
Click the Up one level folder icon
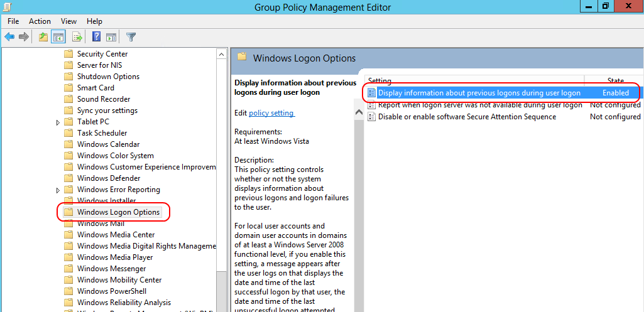(43, 37)
